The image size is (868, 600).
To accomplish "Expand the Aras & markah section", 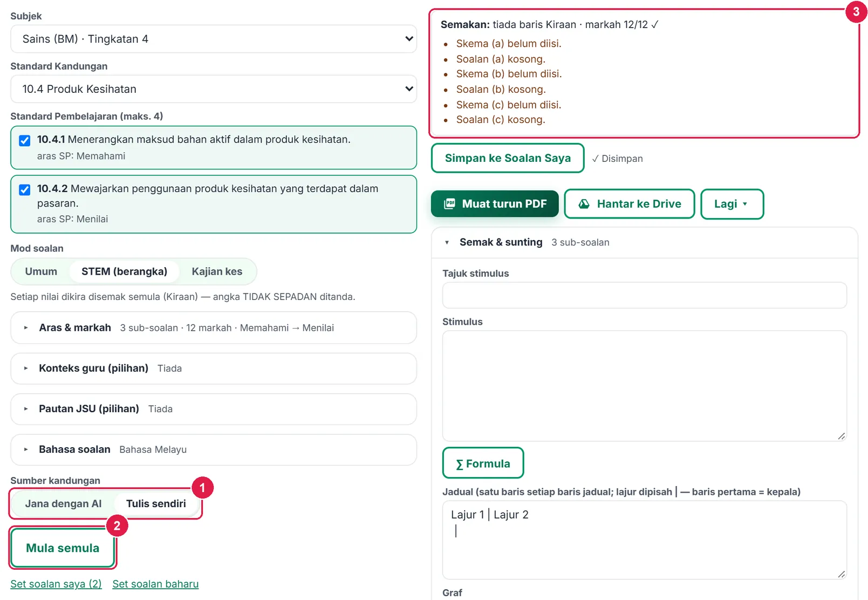I will (x=214, y=328).
